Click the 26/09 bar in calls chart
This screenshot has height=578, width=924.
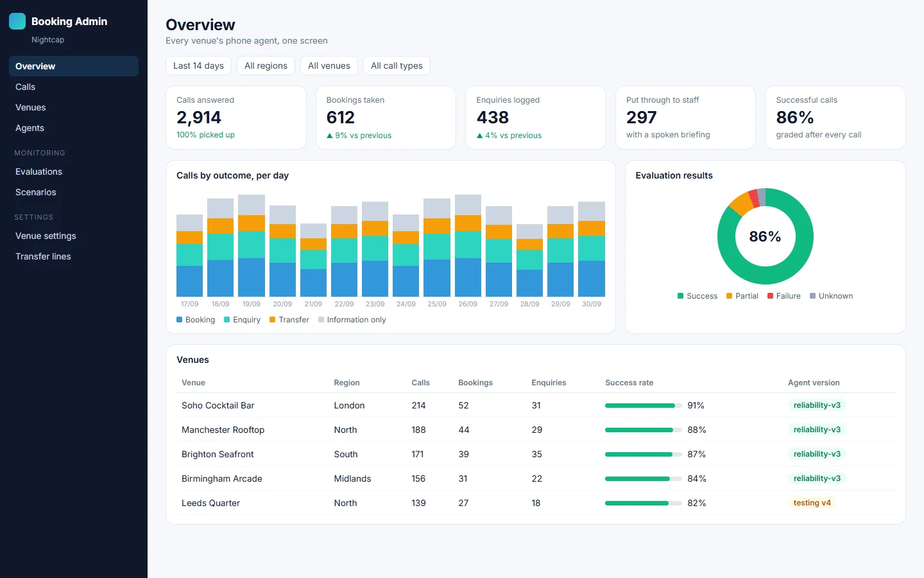point(468,245)
